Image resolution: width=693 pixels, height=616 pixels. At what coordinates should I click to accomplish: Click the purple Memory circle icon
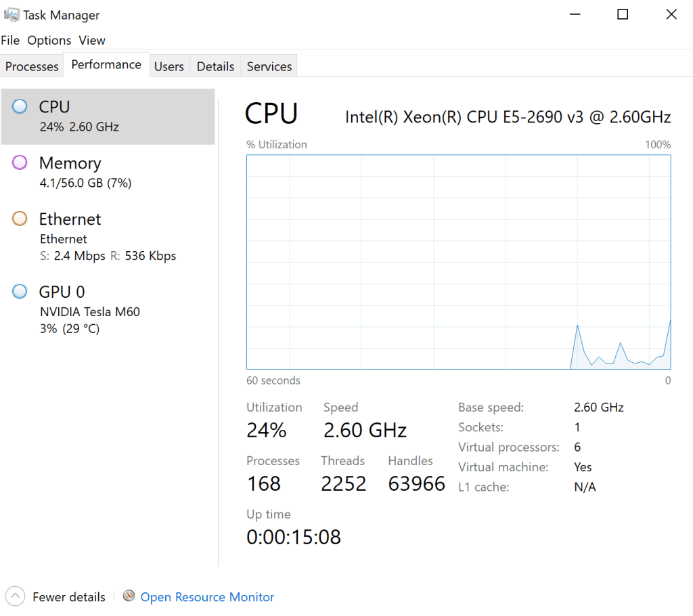click(20, 162)
